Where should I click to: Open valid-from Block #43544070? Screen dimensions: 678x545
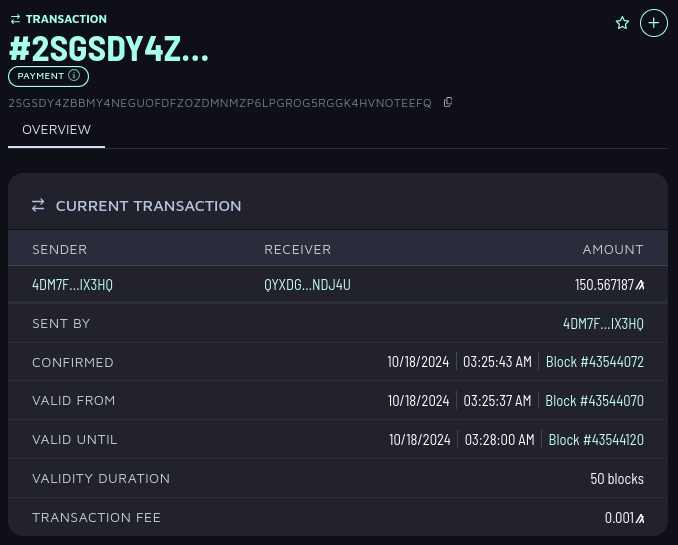click(595, 401)
